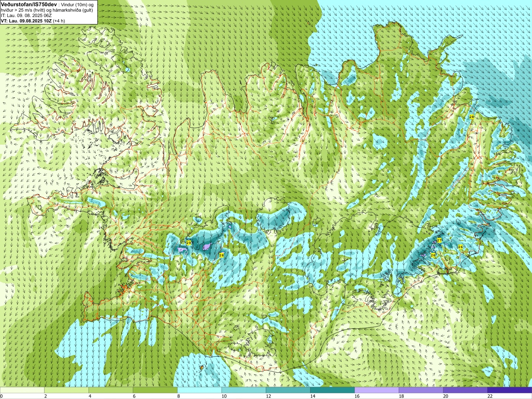
Task: Click the scale number 4
Action: coord(90,396)
